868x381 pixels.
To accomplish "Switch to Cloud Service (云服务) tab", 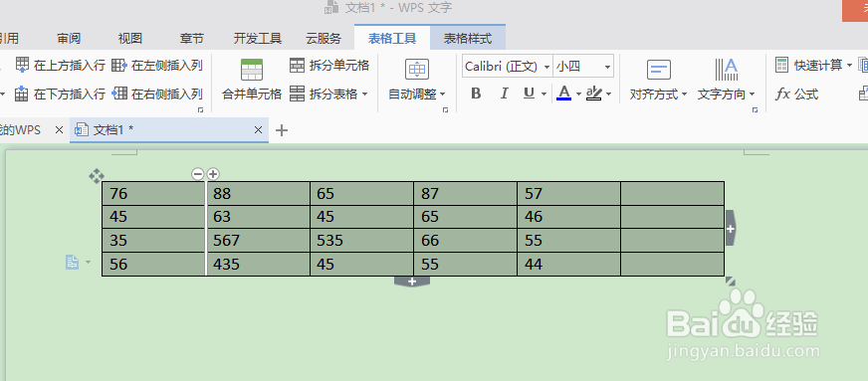I will (x=324, y=38).
